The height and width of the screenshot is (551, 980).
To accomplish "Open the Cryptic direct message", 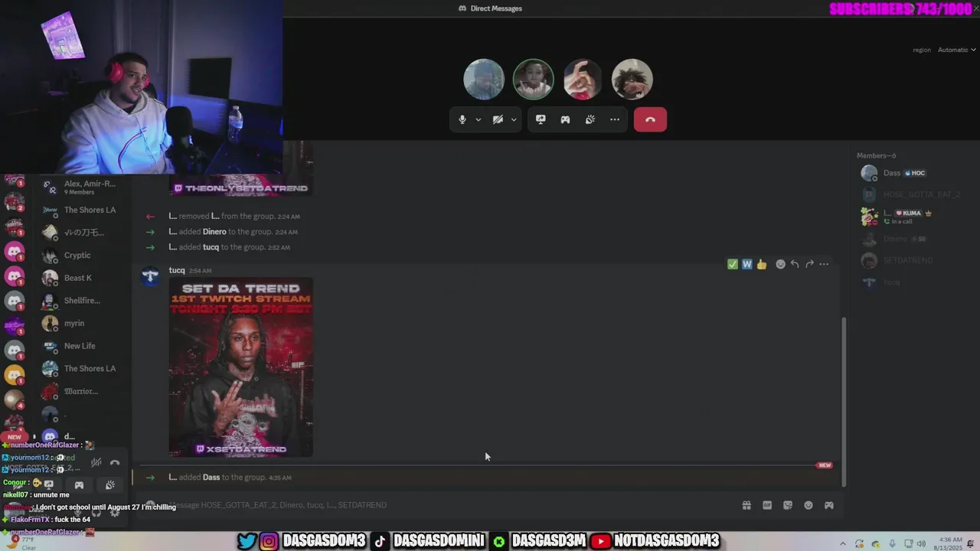I will [x=83, y=255].
